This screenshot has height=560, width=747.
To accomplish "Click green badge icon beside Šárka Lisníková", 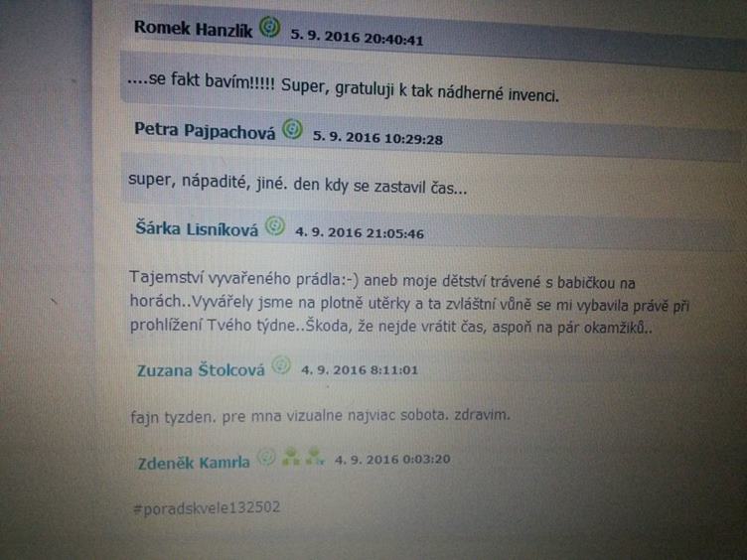I will [275, 226].
